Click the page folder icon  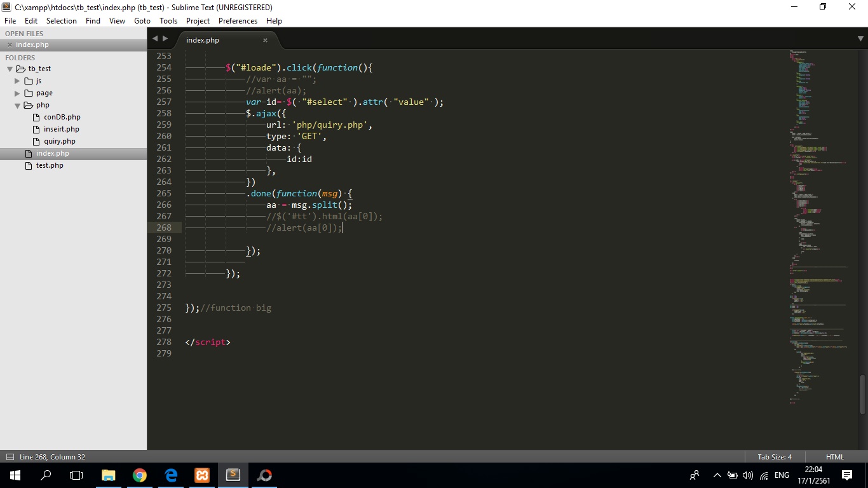point(28,93)
